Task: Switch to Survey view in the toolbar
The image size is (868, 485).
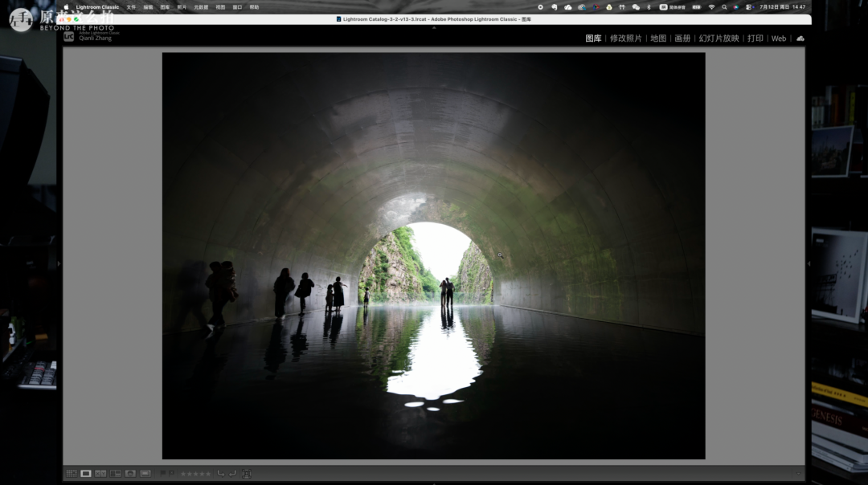Action: [115, 474]
